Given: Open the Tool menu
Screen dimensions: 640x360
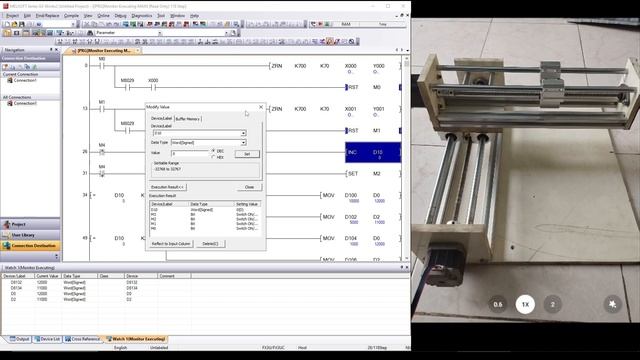Looking at the screenshot, I should [x=161, y=16].
